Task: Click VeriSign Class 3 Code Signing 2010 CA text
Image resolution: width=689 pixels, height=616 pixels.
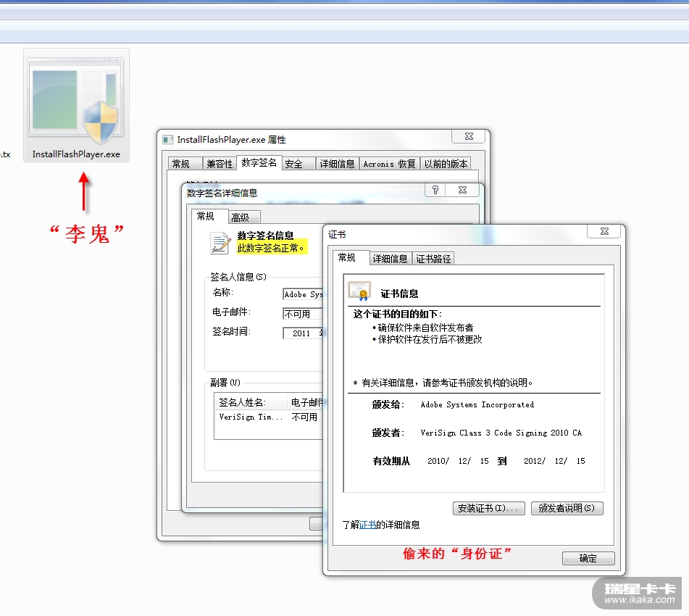Action: (501, 433)
